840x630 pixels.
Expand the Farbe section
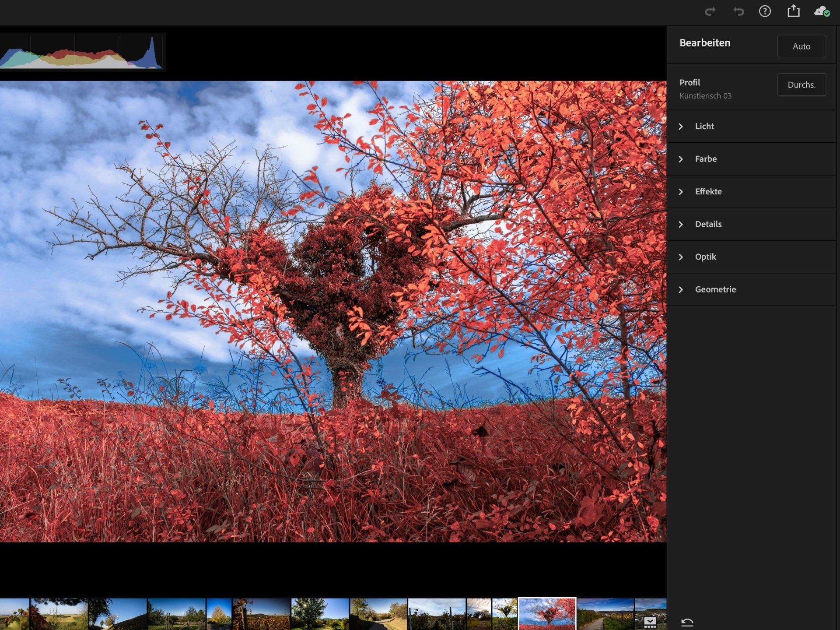point(706,159)
